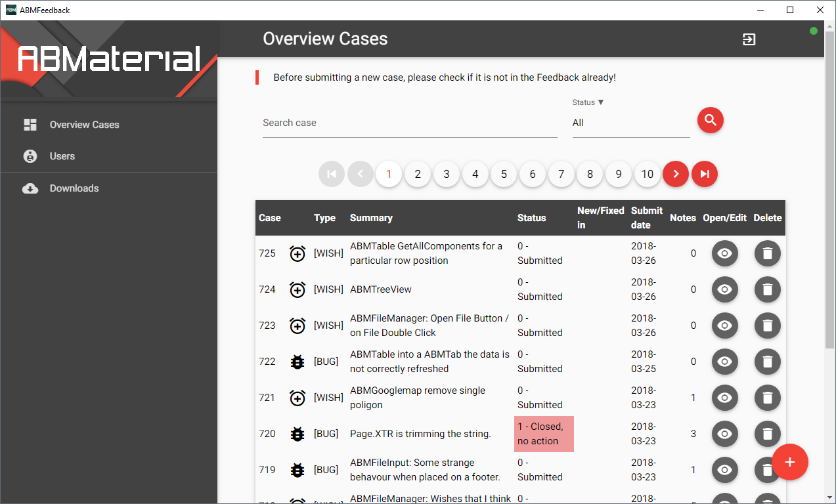
Task: Select page 5 in pagination
Action: tap(504, 174)
